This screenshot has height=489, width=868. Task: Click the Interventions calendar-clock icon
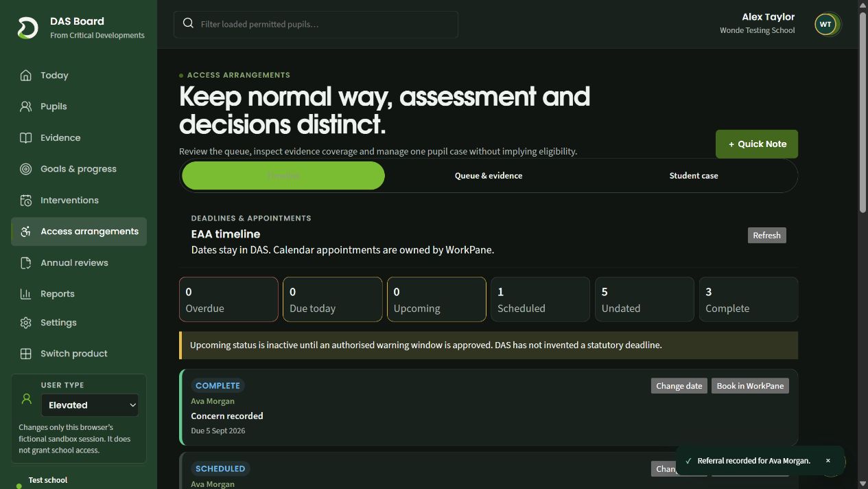tap(26, 201)
